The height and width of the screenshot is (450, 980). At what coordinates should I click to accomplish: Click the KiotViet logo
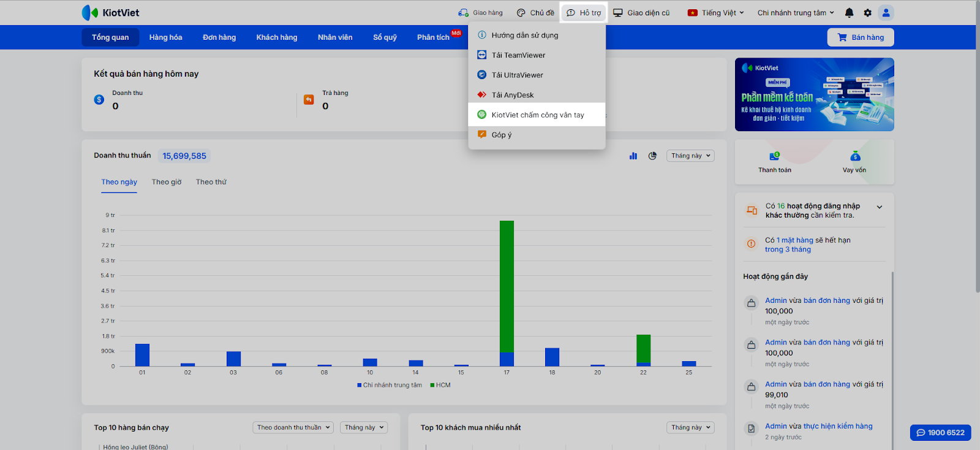110,12
